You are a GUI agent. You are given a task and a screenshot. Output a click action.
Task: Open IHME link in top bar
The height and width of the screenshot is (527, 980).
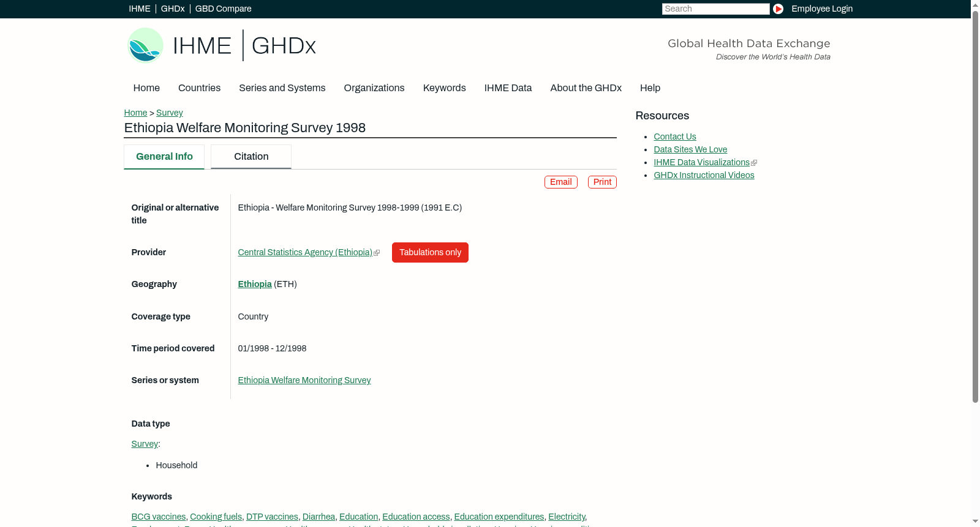140,9
